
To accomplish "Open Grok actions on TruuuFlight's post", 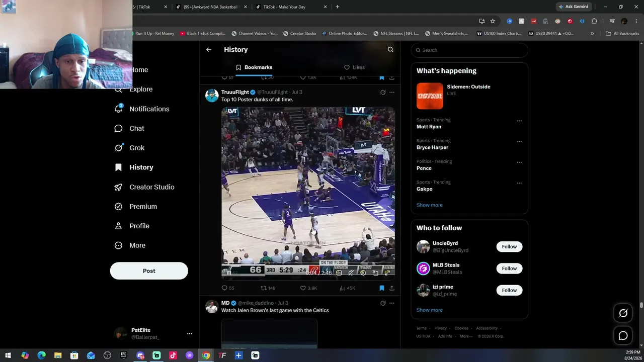I will (x=383, y=93).
